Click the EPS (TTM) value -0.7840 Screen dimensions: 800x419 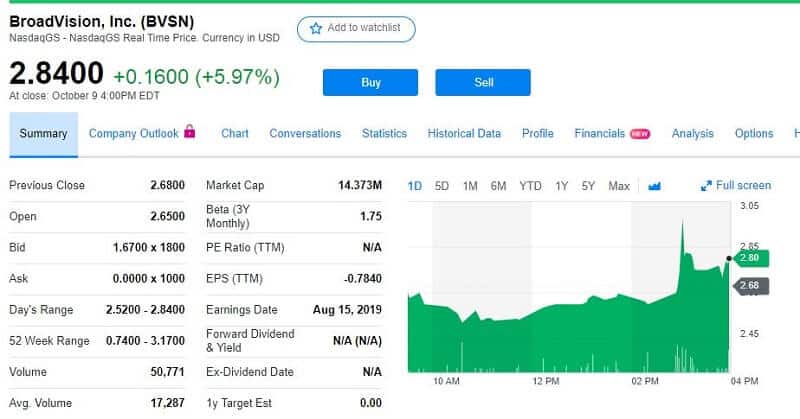point(363,279)
